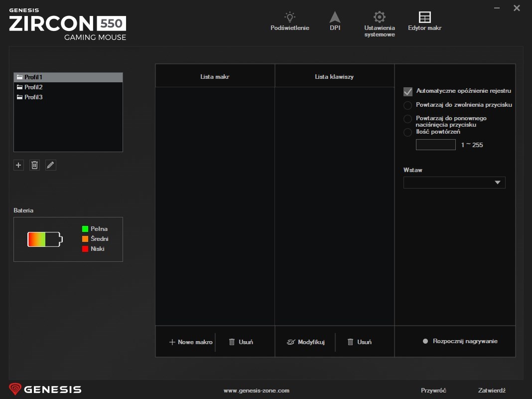Click the Przywróć restore button

tap(433, 391)
